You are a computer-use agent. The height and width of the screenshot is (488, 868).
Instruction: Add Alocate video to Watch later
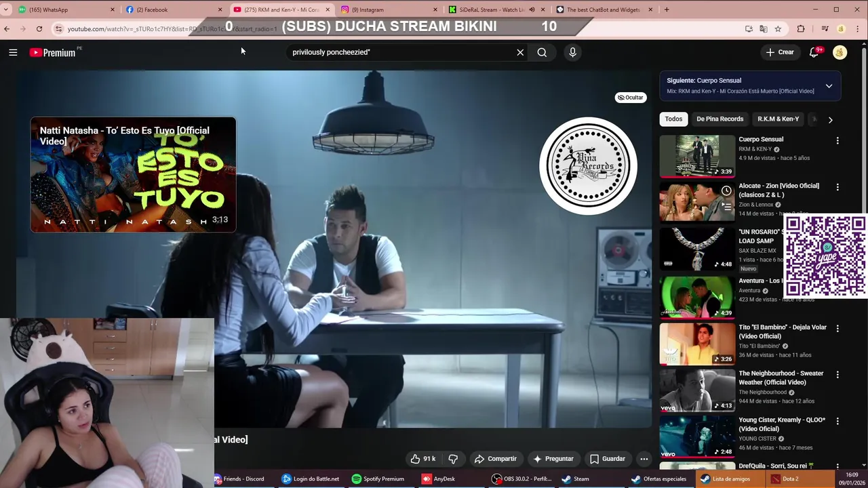pyautogui.click(x=726, y=190)
